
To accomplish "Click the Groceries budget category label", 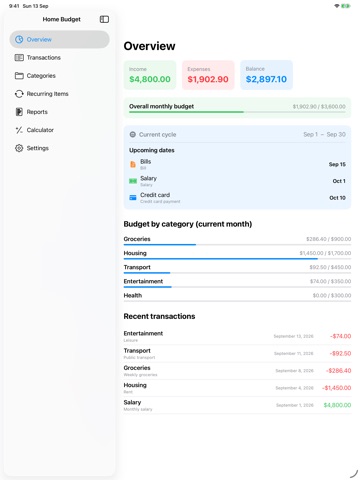I will click(x=137, y=239).
